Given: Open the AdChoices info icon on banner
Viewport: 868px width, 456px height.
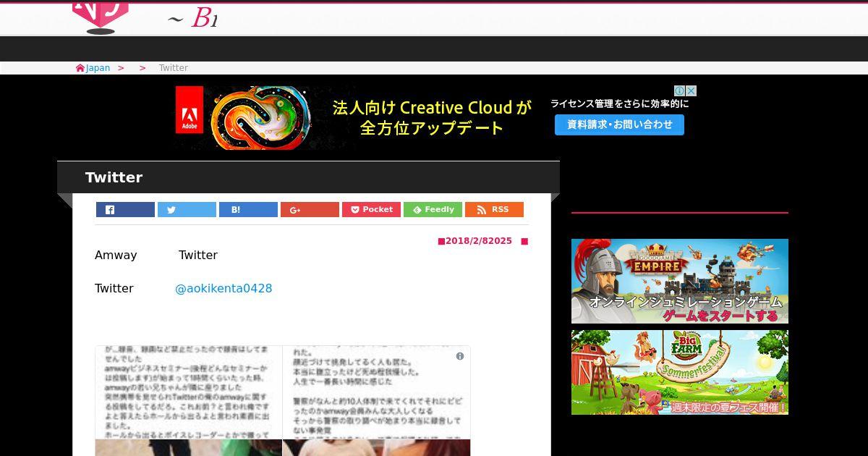Looking at the screenshot, I should pyautogui.click(x=680, y=90).
